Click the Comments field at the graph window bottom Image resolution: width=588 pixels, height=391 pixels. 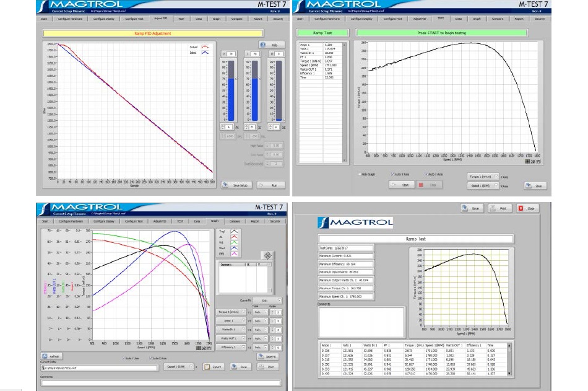161,383
